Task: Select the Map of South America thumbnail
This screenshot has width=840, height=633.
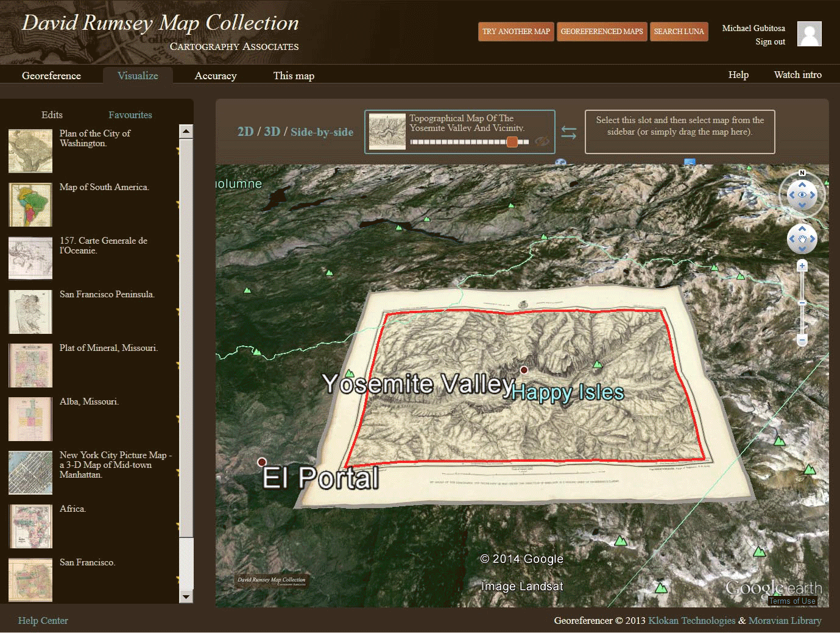Action: click(30, 205)
